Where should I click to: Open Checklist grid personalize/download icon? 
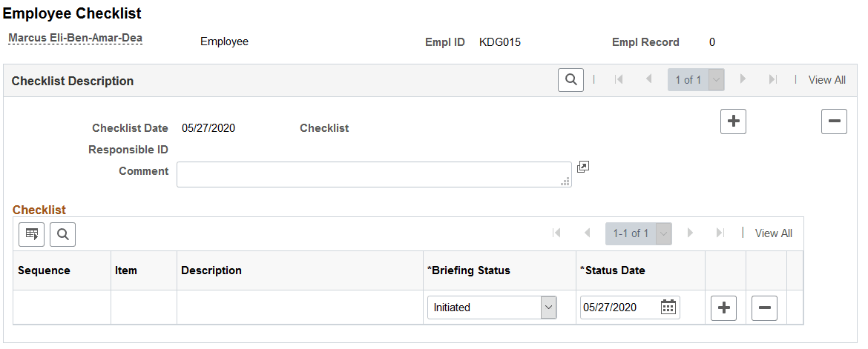pyautogui.click(x=31, y=234)
